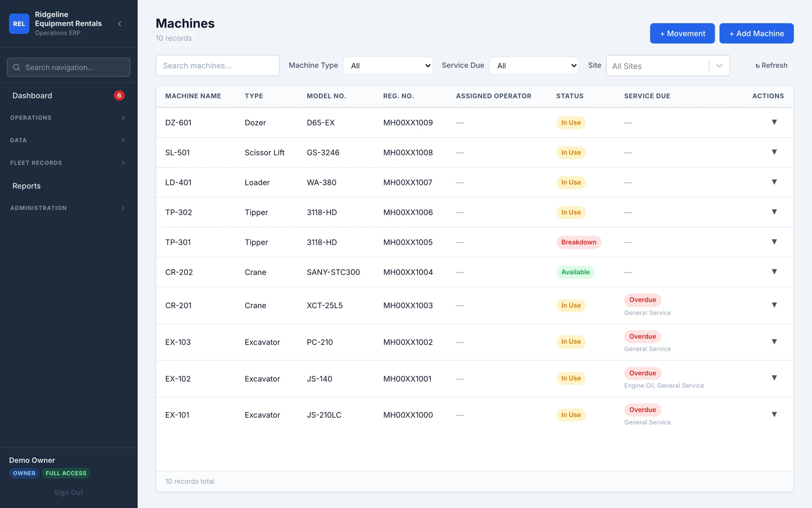Click Overdue badge in EX-102 row
The height and width of the screenshot is (508, 812).
[642, 373]
